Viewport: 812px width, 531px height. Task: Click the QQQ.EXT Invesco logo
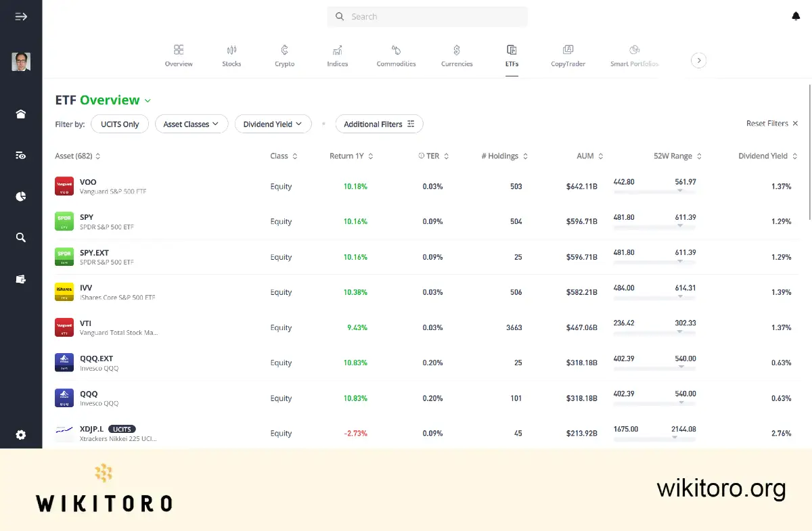coord(64,363)
